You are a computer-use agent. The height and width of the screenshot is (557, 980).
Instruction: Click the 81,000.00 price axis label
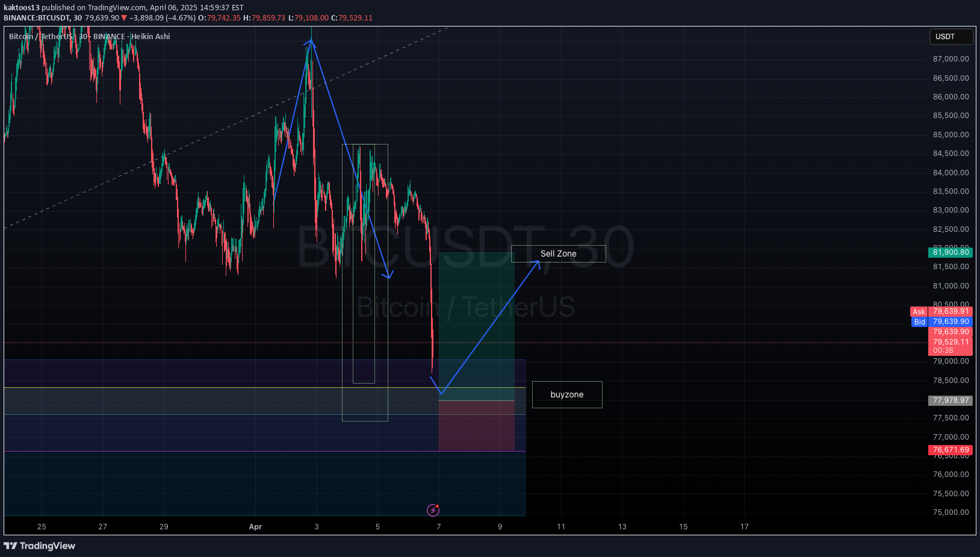click(951, 286)
